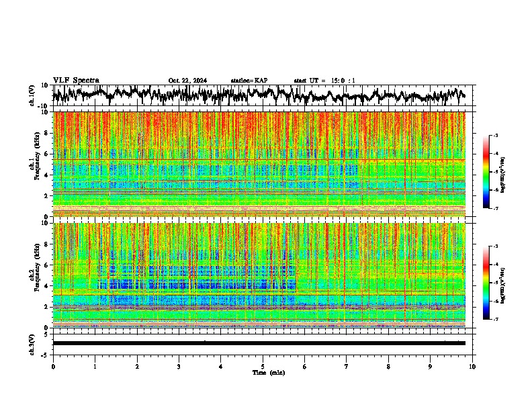Click time axis tick label '7'
532x411 pixels.
tap(347, 367)
